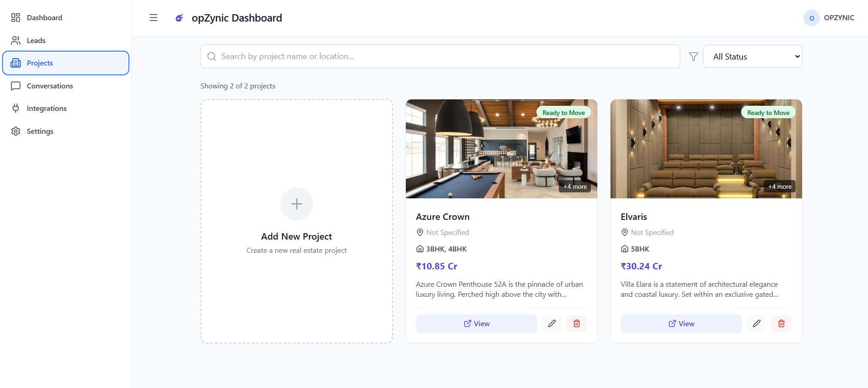Open the OPZYNIC user avatar
The height and width of the screenshot is (388, 868).
coord(811,18)
